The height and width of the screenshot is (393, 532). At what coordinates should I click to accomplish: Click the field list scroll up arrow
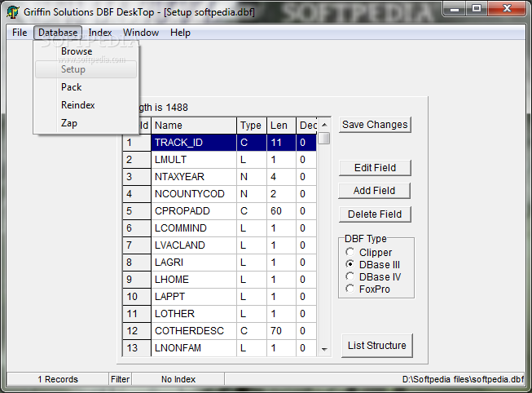[x=324, y=125]
